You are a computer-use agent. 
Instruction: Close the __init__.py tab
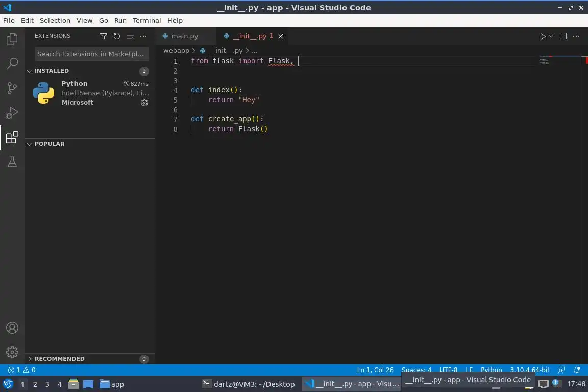pos(281,36)
